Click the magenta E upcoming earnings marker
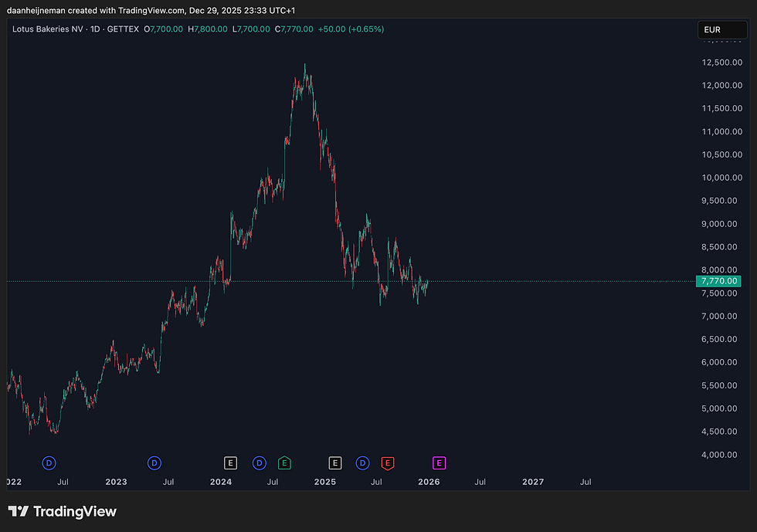 [x=439, y=463]
